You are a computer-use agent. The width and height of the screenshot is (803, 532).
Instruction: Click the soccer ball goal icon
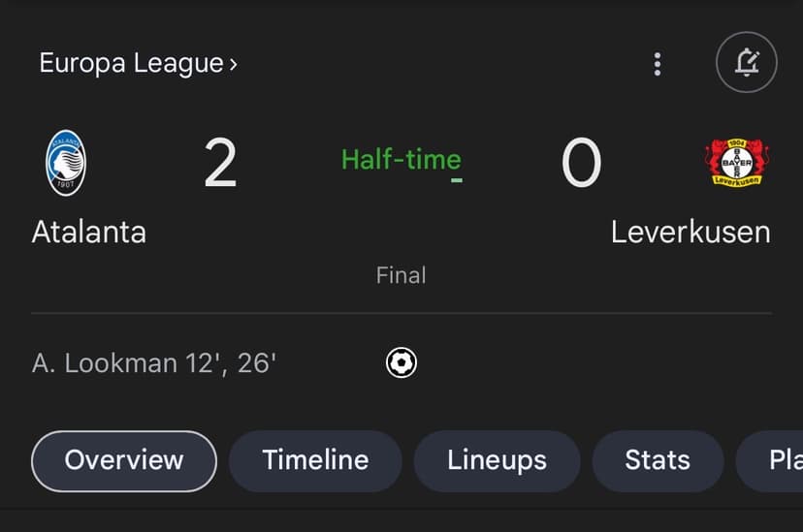tap(401, 363)
